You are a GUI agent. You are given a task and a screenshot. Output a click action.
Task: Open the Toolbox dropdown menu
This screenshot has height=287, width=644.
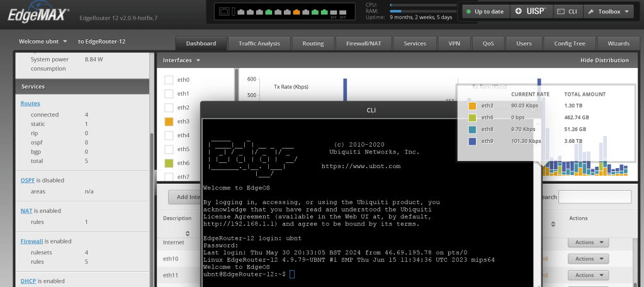tap(609, 11)
